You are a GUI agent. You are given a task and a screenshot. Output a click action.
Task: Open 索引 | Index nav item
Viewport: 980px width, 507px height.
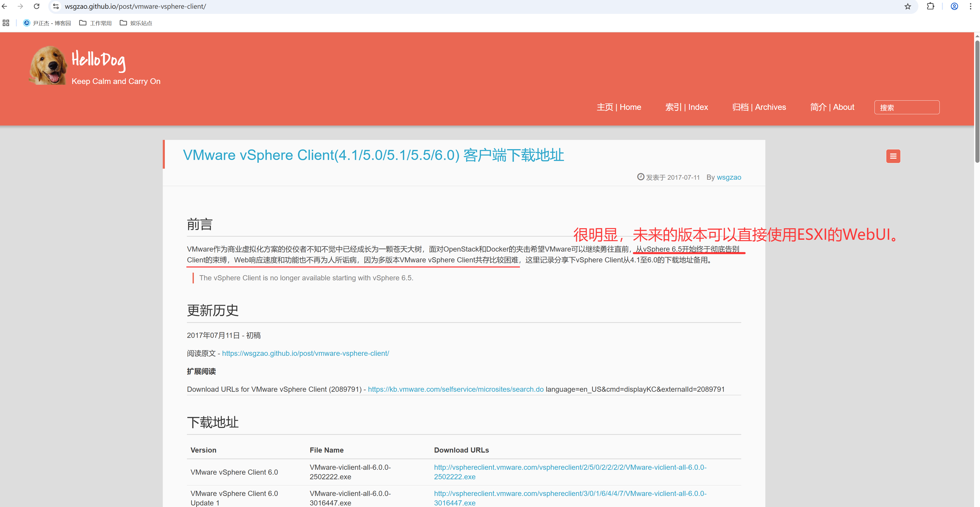pos(686,107)
